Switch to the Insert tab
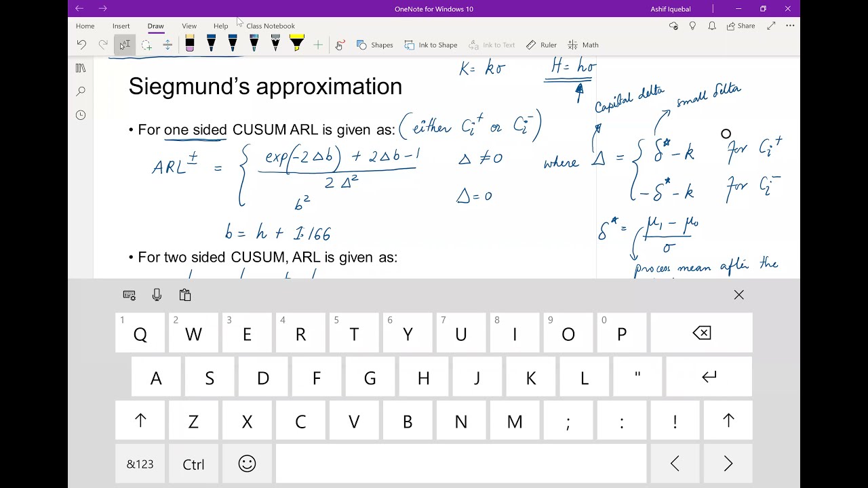The image size is (868, 488). point(121,26)
